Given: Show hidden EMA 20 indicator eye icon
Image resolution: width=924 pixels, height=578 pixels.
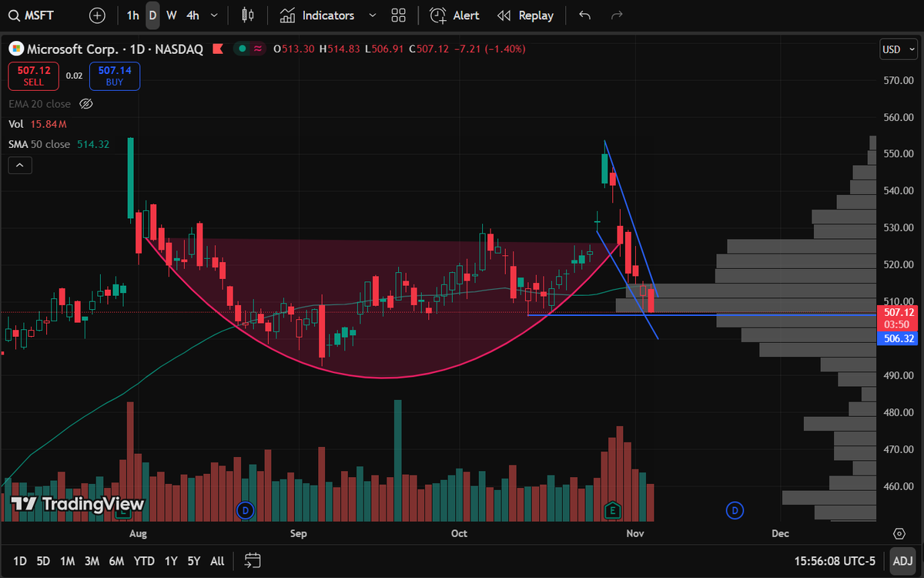Looking at the screenshot, I should [86, 104].
